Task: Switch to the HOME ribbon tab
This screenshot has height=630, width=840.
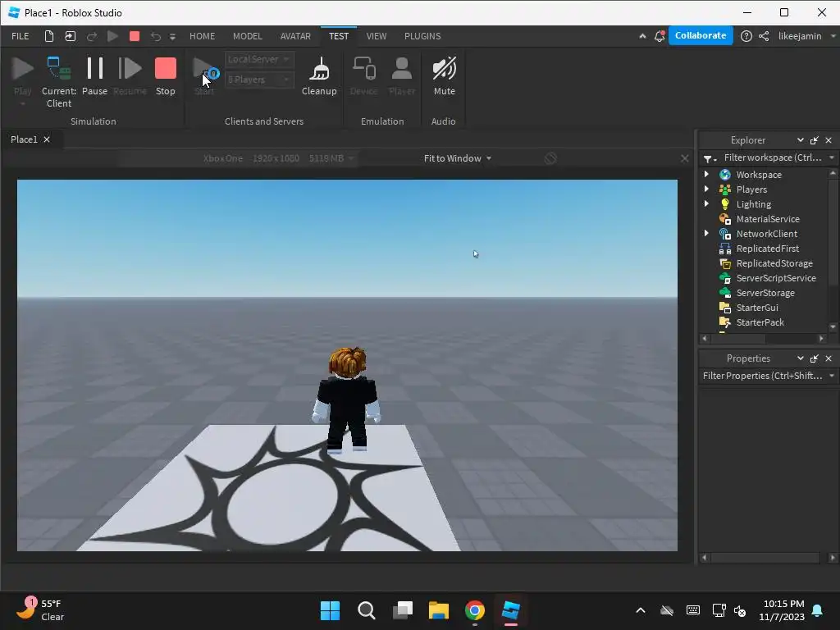Action: [x=202, y=36]
